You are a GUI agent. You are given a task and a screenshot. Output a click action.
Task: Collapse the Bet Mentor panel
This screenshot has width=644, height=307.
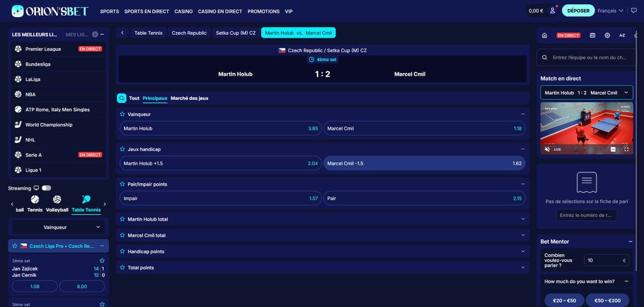pyautogui.click(x=630, y=242)
